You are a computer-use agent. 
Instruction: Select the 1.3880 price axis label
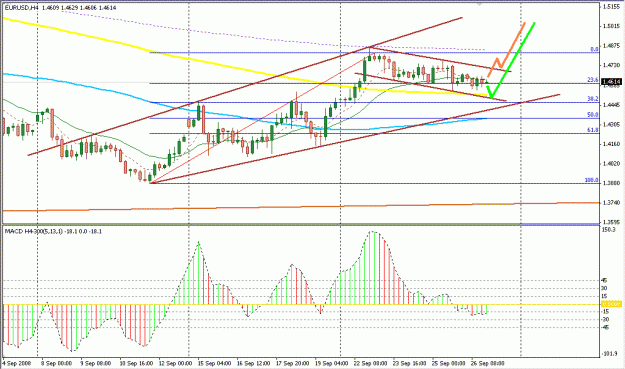[x=611, y=183]
